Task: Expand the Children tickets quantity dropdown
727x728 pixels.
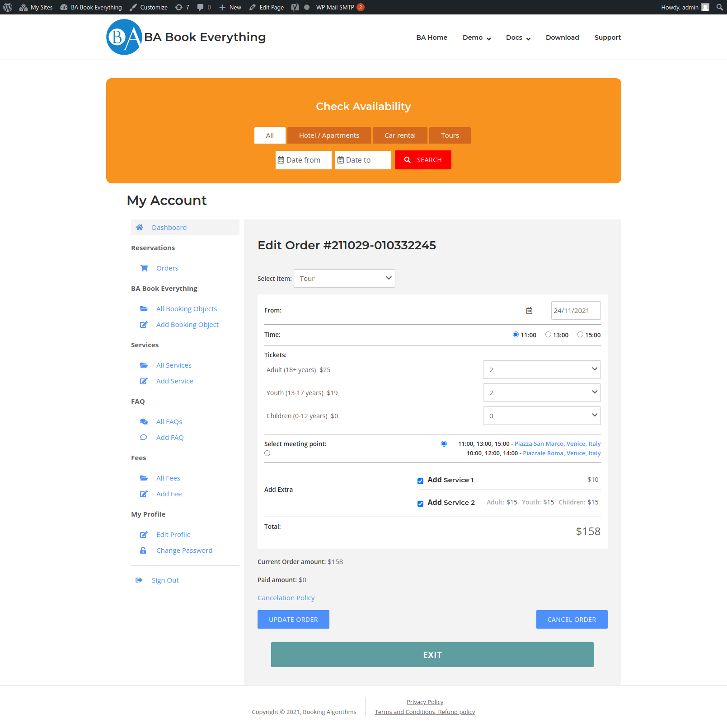Action: pyautogui.click(x=541, y=416)
